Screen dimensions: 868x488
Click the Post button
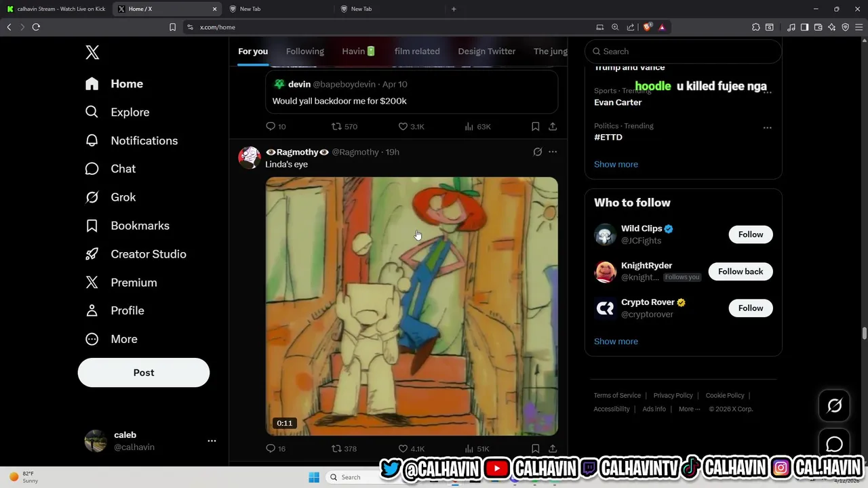[x=144, y=373]
